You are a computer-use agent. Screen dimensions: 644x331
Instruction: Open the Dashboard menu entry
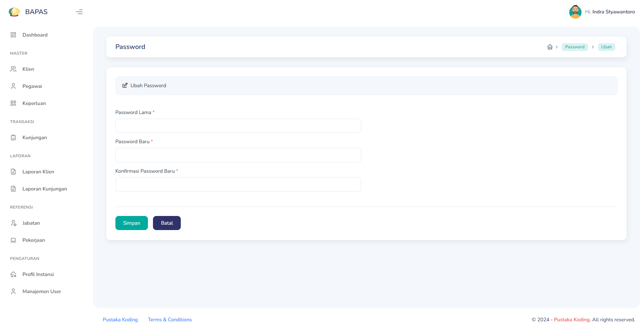[x=35, y=35]
